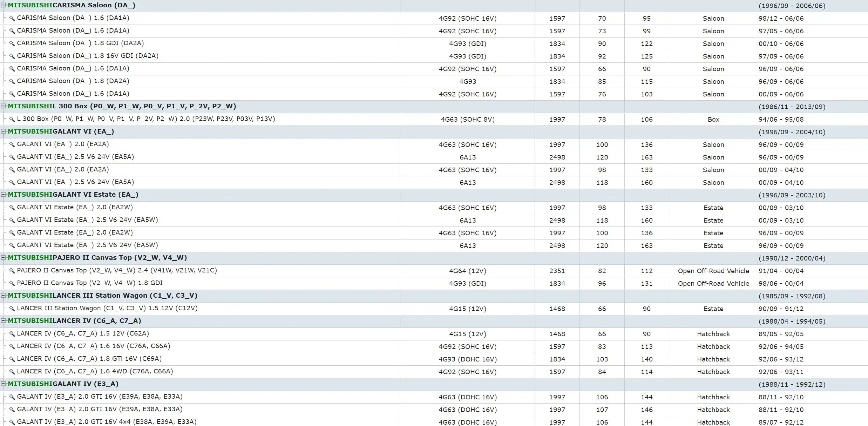Open CARISMA Saloon 1.6 (DA1A) 70 kW entry

(73, 18)
